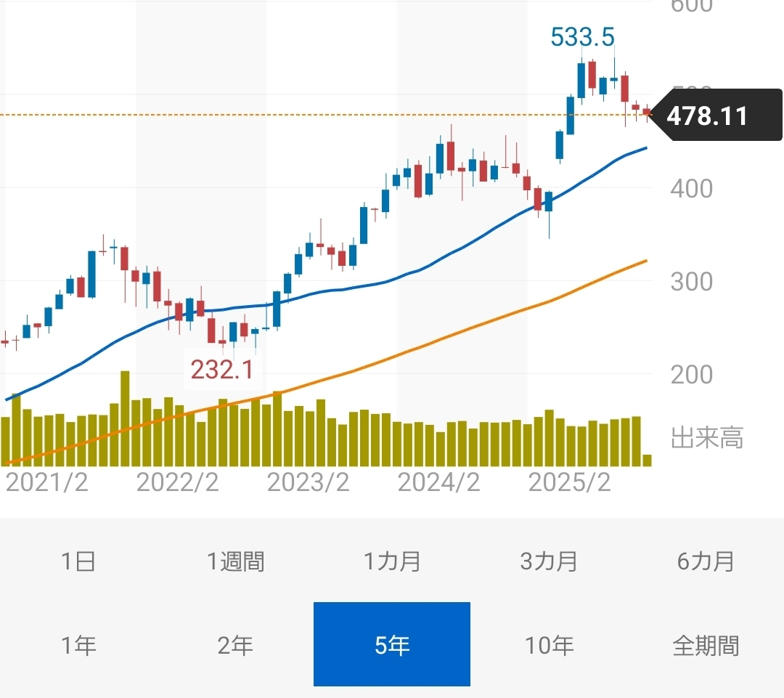Viewport: 784px width, 698px height.
Task: Tap the 出来高 volume label
Action: pos(707,439)
